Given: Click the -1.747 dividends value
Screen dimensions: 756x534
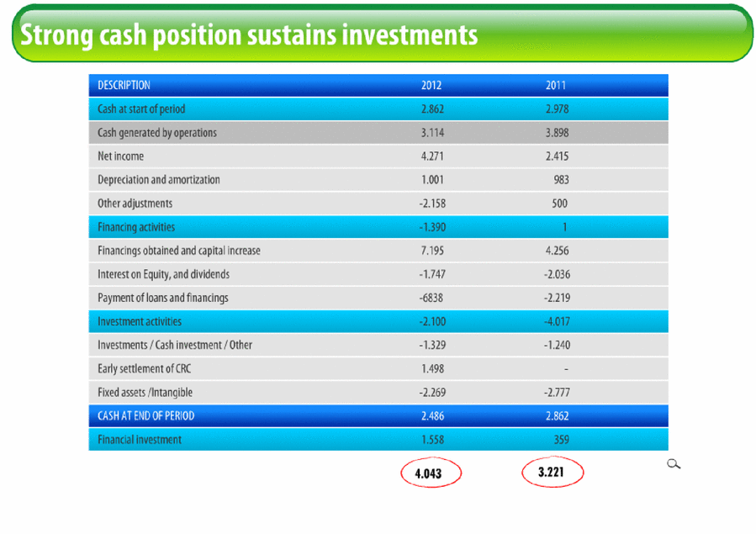Looking at the screenshot, I should point(432,274).
